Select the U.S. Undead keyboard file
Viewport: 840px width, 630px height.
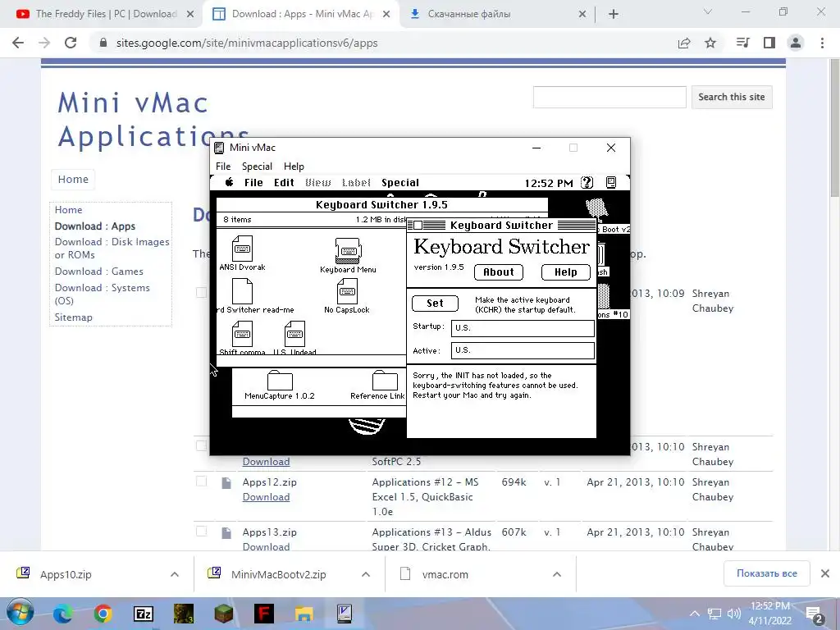pos(294,334)
